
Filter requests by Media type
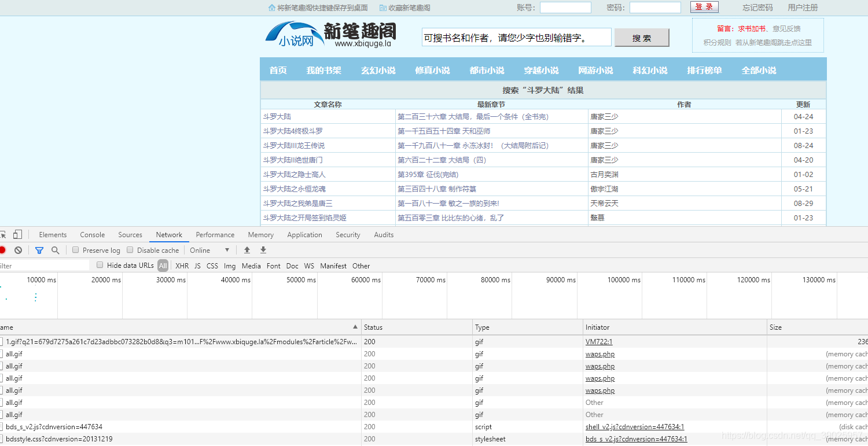tap(251, 266)
